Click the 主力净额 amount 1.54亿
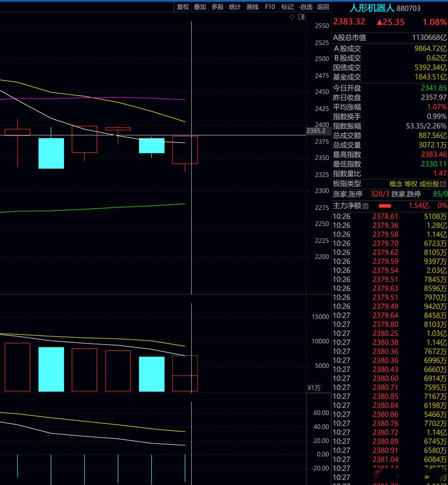This screenshot has height=485, width=448. pos(419,206)
